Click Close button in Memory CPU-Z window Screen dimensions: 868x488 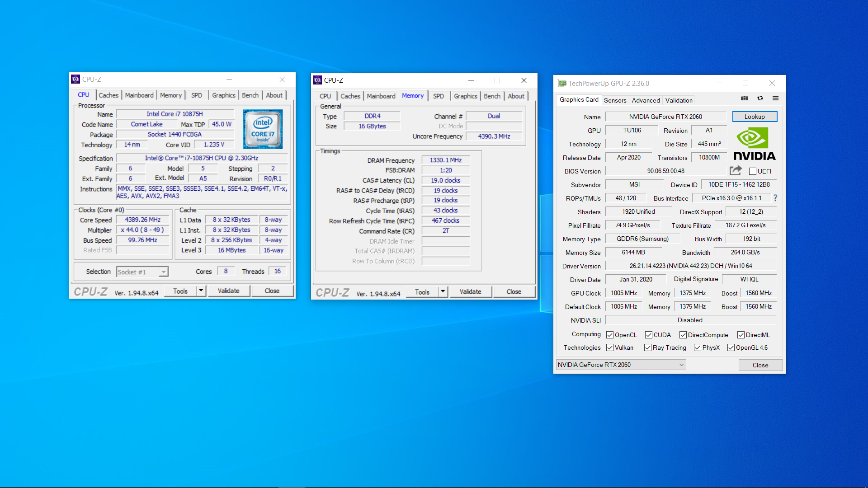click(x=514, y=291)
